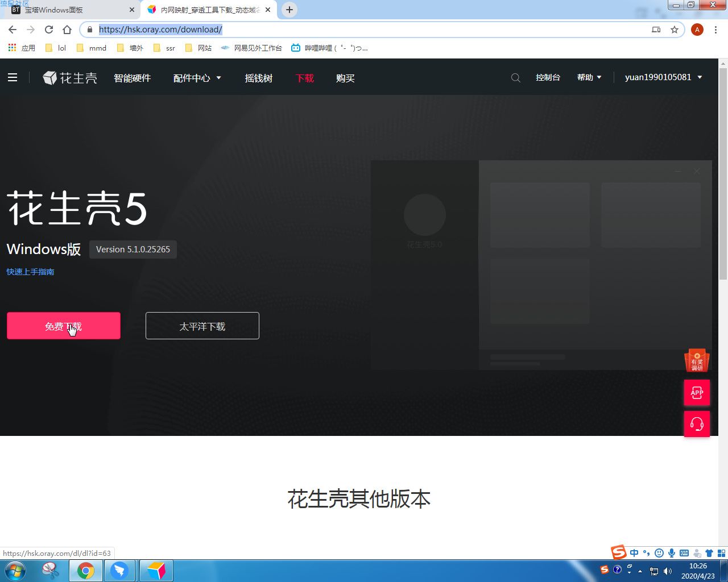Select the 下载 nav item
Screen dimensions: 728x582
[305, 78]
